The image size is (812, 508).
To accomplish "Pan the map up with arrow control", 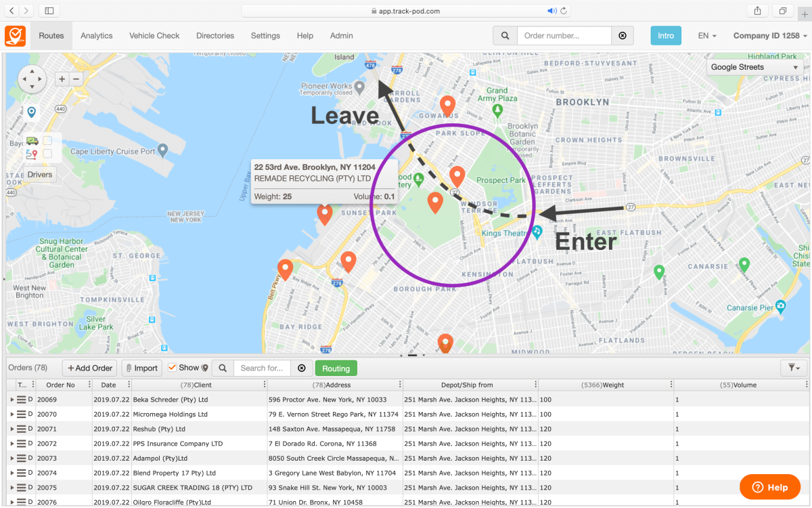I will [x=31, y=70].
